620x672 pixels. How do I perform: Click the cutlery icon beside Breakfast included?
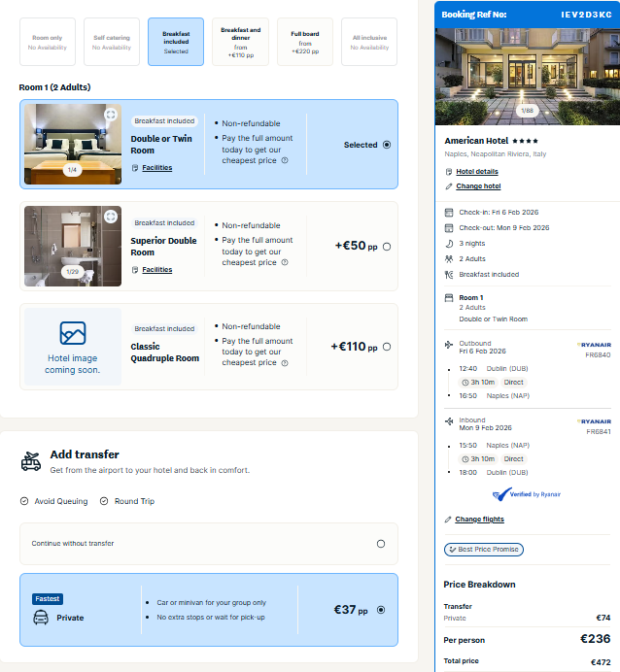click(449, 274)
